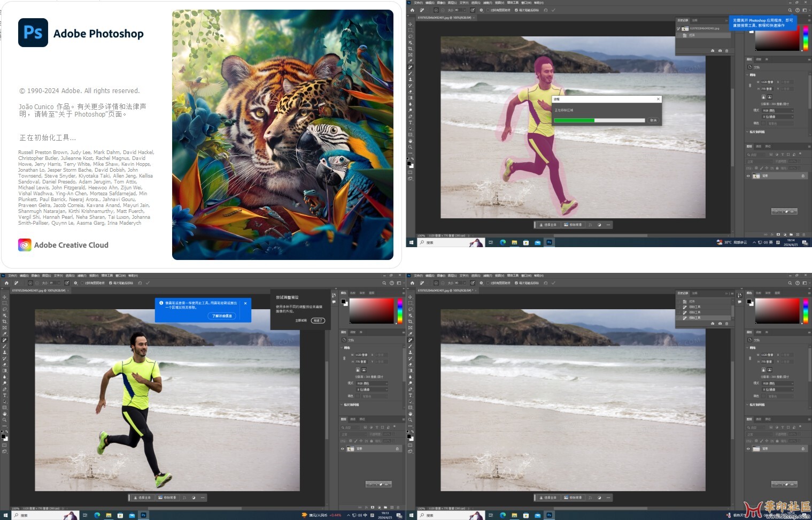Image resolution: width=812 pixels, height=520 pixels.
Task: Open 窗口(W) menu in unmasked runner window
Action: [120, 276]
